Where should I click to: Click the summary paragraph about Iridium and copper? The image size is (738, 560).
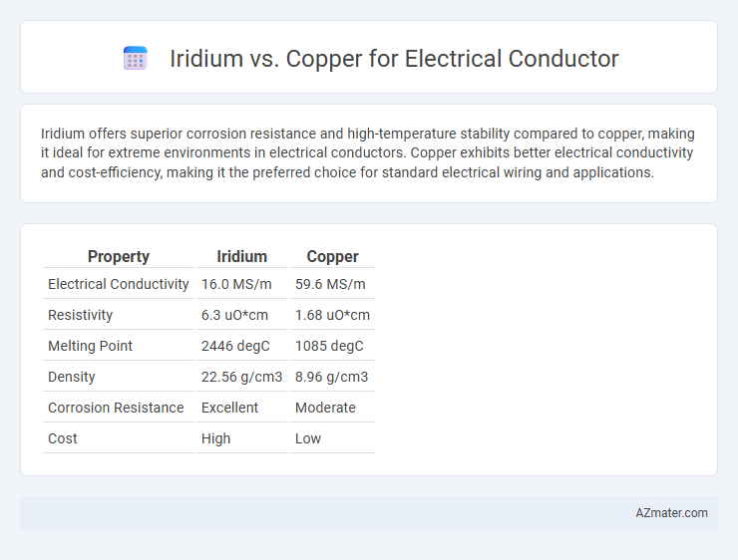point(368,152)
